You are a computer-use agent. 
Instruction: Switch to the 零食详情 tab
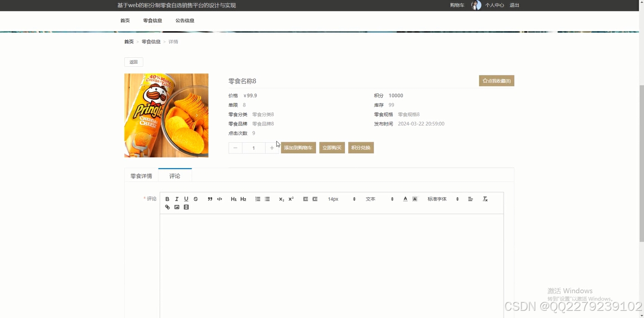click(x=141, y=176)
